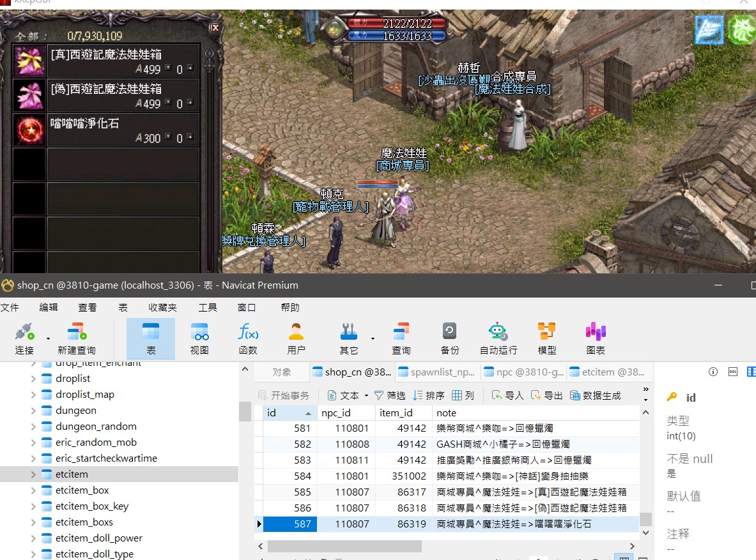Click the 噹噹噹淨化石 item icon
The width and height of the screenshot is (756, 560).
(x=29, y=130)
